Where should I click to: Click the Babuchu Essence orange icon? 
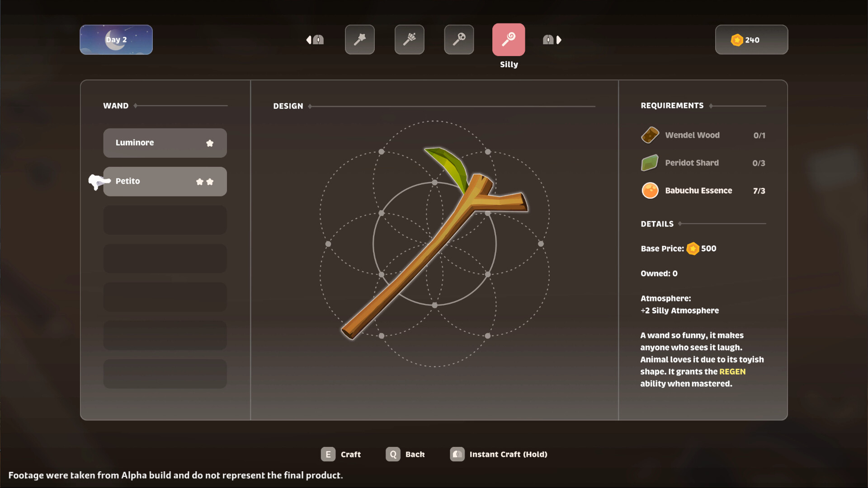[x=650, y=190]
